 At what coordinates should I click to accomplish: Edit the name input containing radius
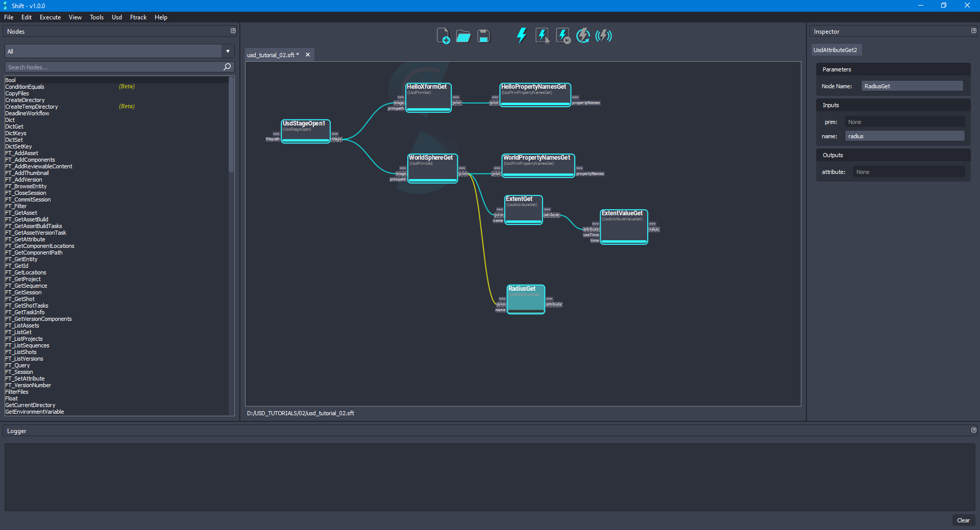tap(904, 136)
